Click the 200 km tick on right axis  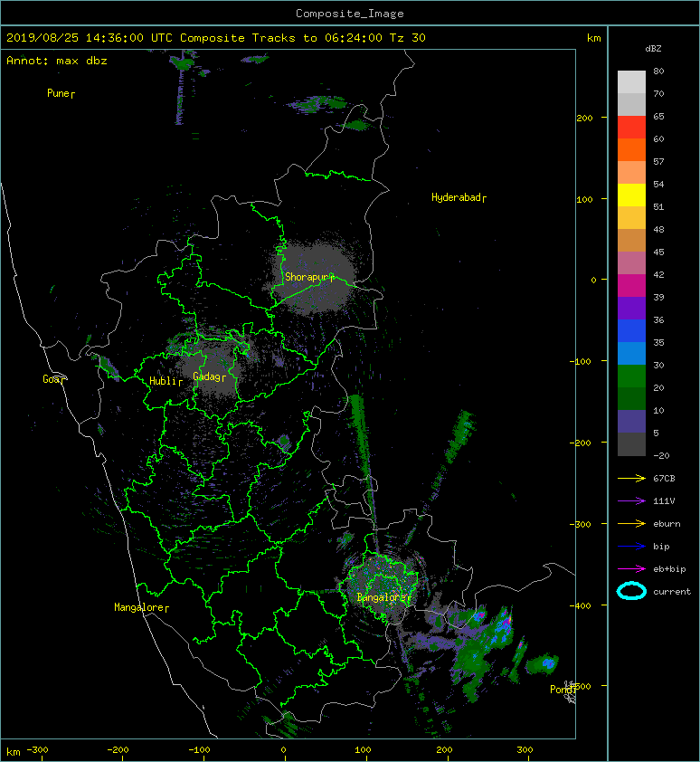[584, 118]
